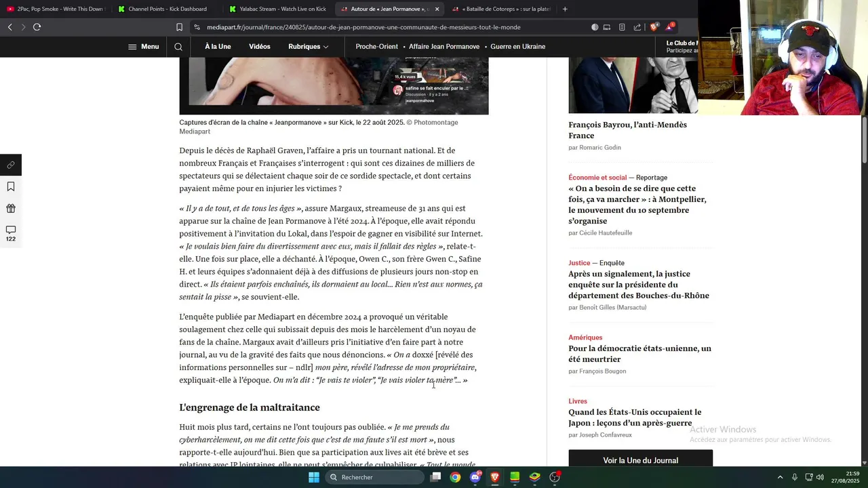Switch to the 2Pac, Pop Smoke YouTube tab
Image resolution: width=868 pixels, height=488 pixels.
click(56, 9)
